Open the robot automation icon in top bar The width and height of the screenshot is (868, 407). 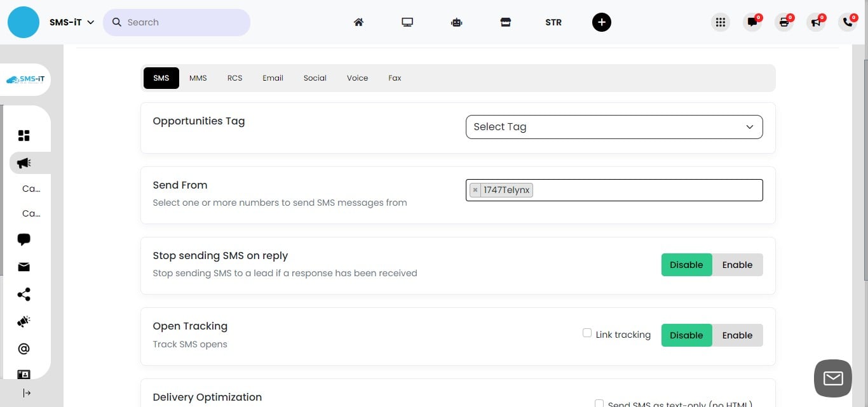coord(456,22)
